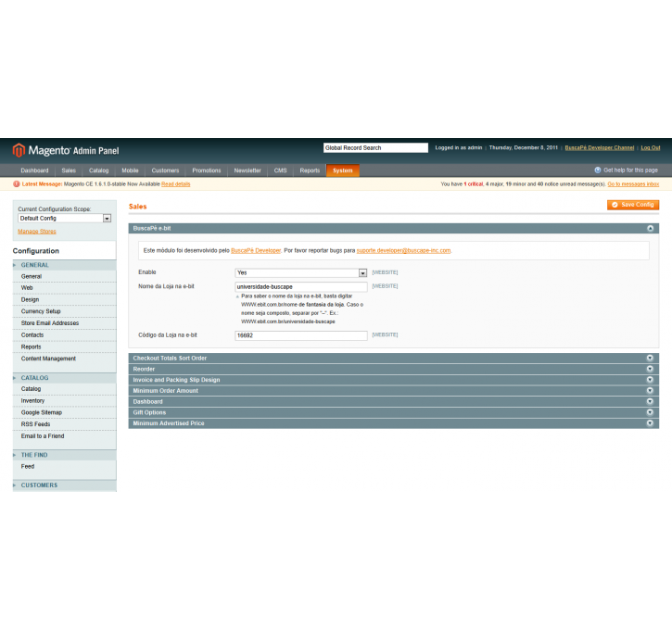Select Email to a Friend in sidebar
The image size is (672, 630).
tap(43, 436)
